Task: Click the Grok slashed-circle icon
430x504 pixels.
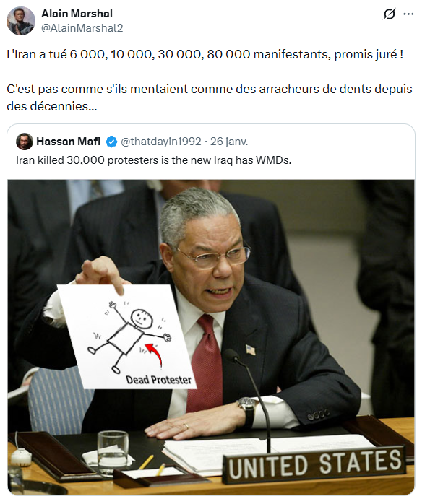Action: click(389, 14)
